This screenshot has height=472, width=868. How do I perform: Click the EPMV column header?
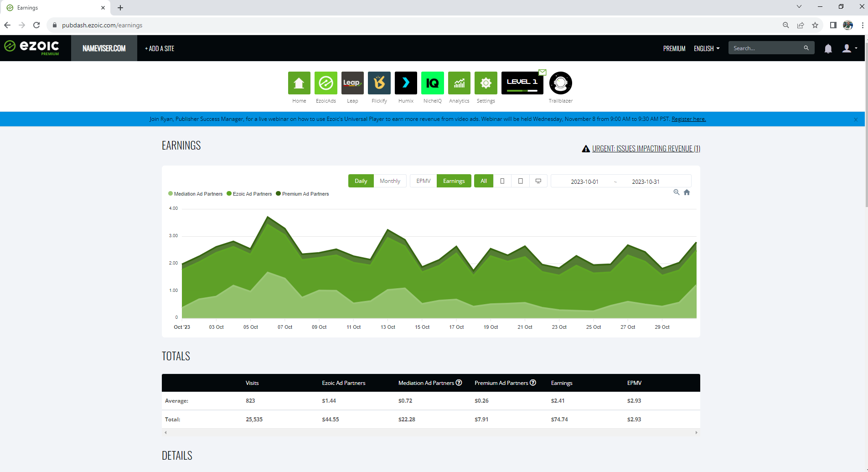click(x=634, y=383)
